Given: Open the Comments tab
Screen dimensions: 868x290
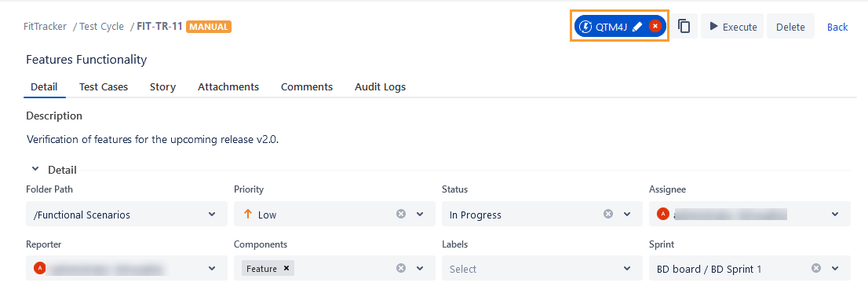Looking at the screenshot, I should 307,86.
